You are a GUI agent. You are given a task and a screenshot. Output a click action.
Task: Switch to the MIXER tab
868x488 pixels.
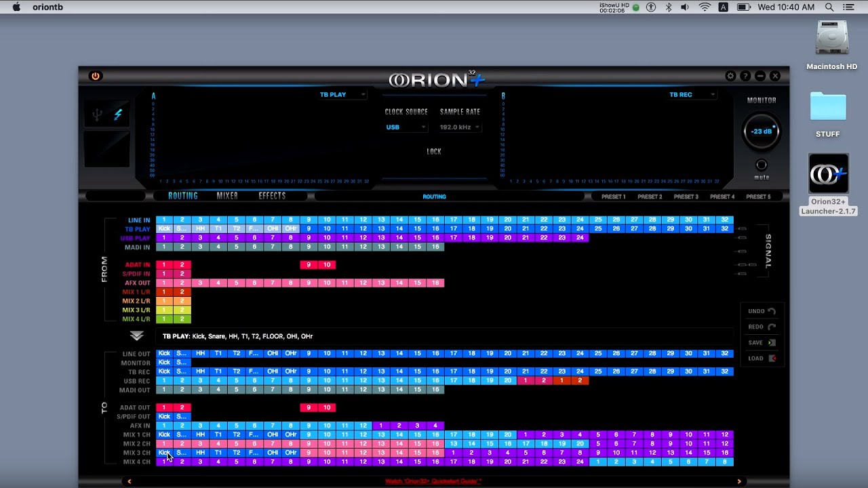click(x=227, y=196)
